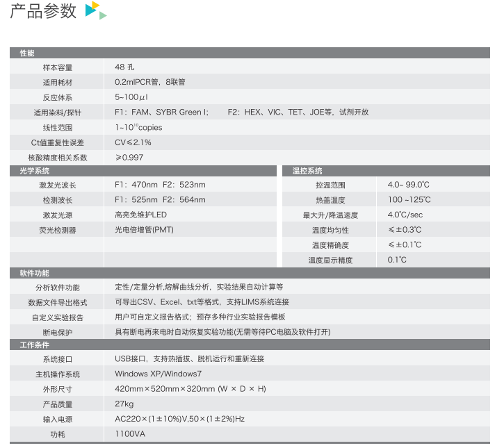Click the 1100VA power consumption value
The height and width of the screenshot is (448, 495).
[129, 433]
